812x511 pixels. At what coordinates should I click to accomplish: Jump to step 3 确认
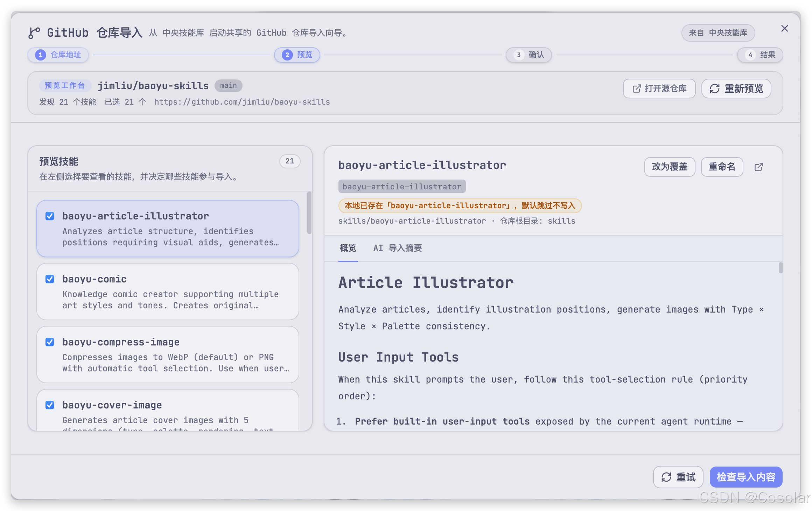coord(528,55)
